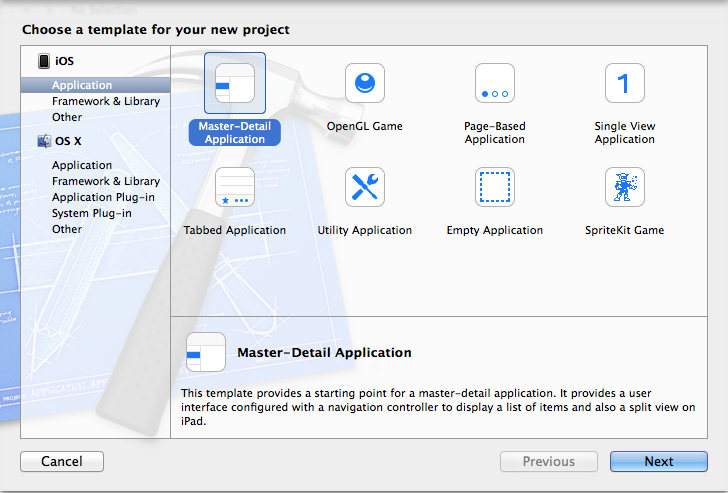Click the 'Single View Application' label
Viewport: 728px width, 493px height.
(x=625, y=133)
